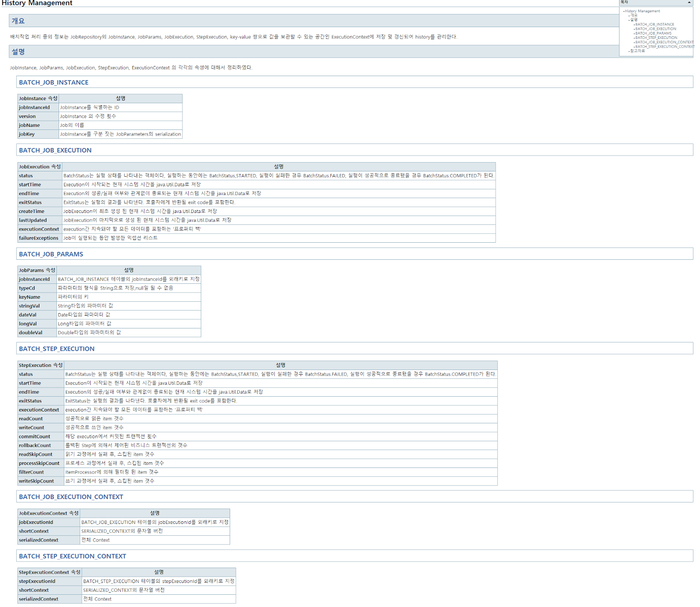Click the BATCH_JOB_PARAMS section heading
This screenshot has width=700, height=607.
point(51,254)
